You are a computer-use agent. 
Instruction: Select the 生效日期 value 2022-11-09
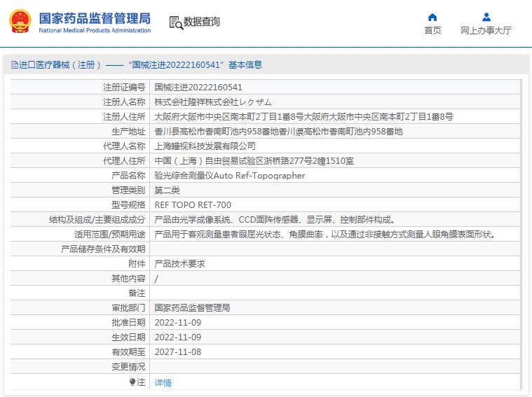pos(178,337)
